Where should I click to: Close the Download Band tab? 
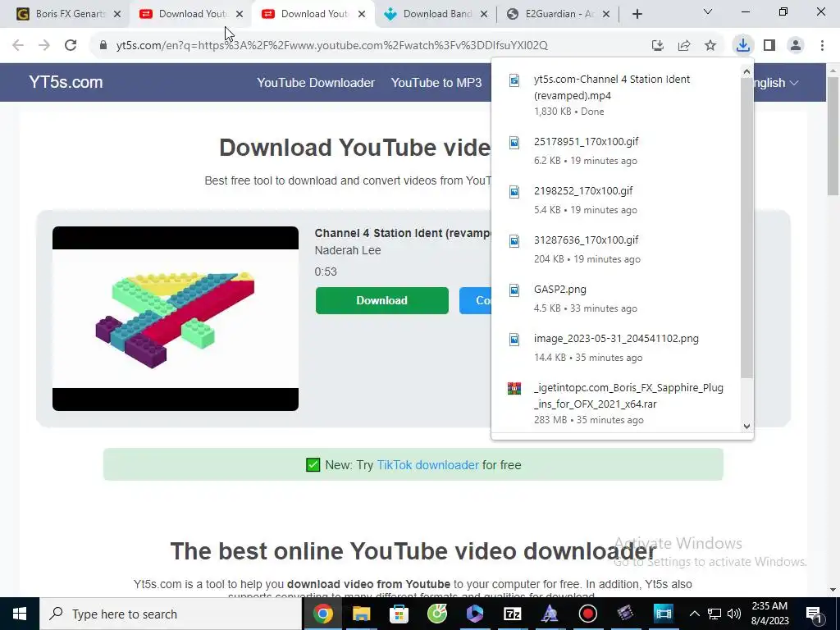(484, 14)
